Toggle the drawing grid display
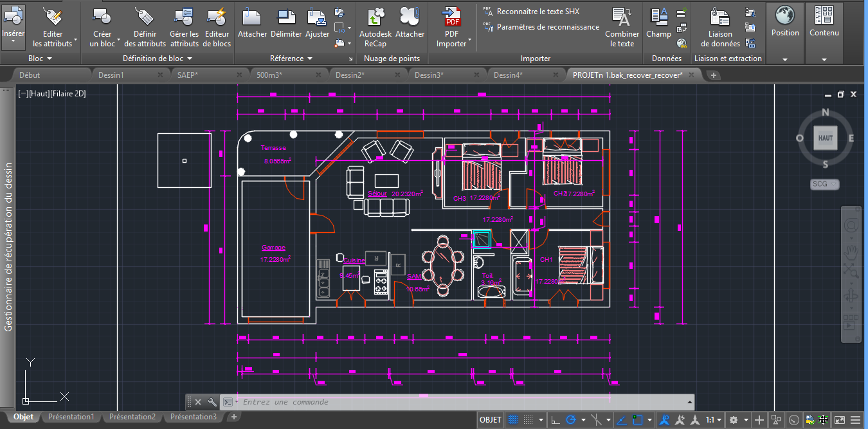 click(x=513, y=420)
